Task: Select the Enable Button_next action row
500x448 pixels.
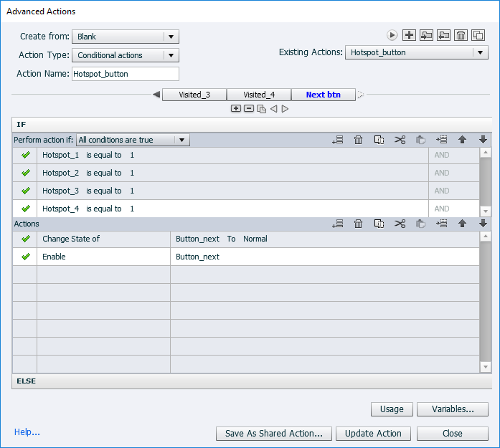Action: coord(246,257)
